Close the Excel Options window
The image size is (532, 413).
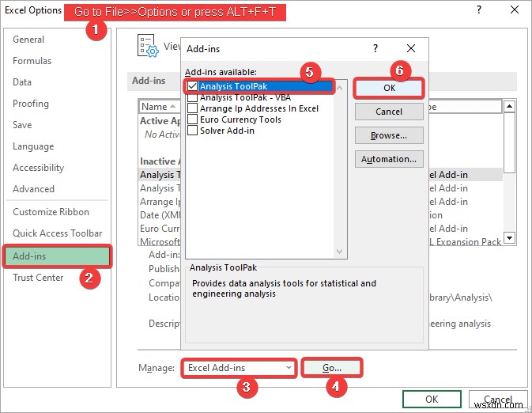515,9
